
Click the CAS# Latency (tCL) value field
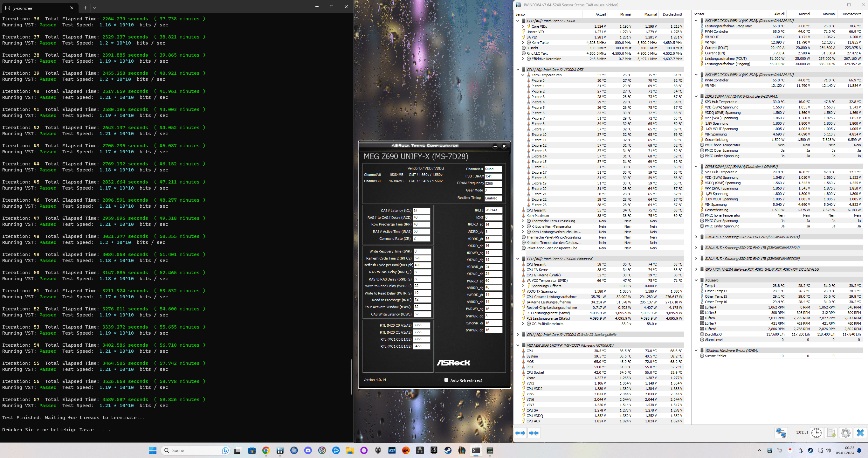point(421,211)
